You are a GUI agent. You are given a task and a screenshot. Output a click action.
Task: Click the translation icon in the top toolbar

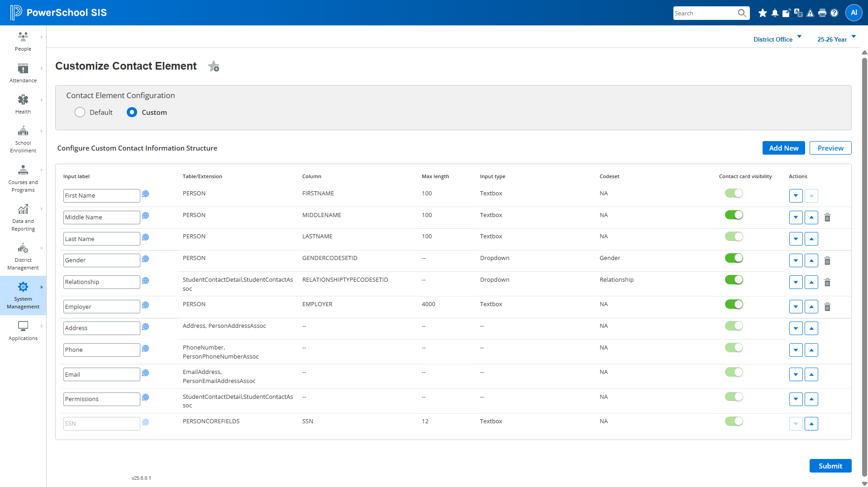pos(798,13)
